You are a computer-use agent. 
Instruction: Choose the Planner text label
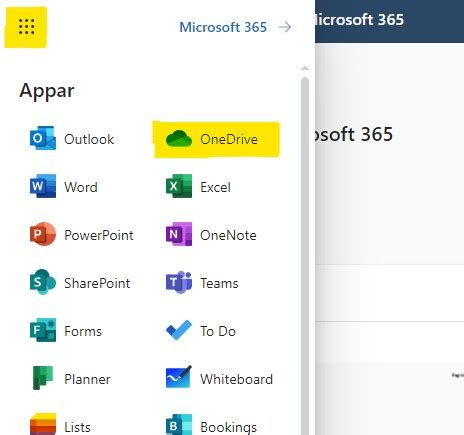tap(87, 379)
